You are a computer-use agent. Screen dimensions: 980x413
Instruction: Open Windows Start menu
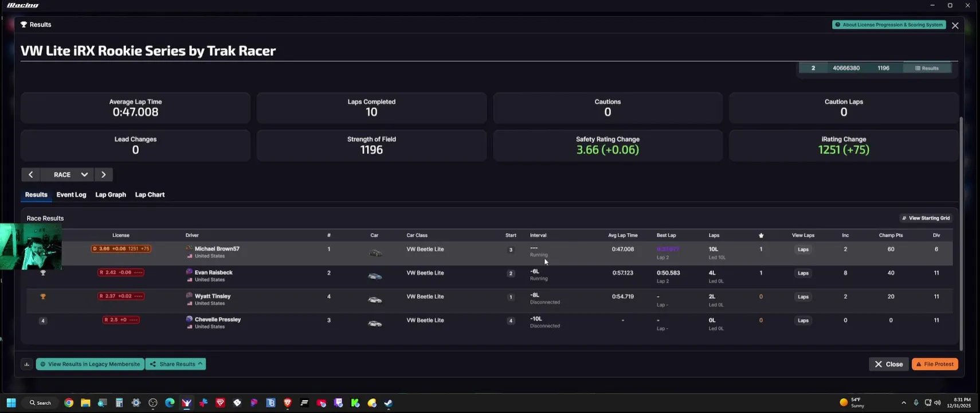[11, 403]
